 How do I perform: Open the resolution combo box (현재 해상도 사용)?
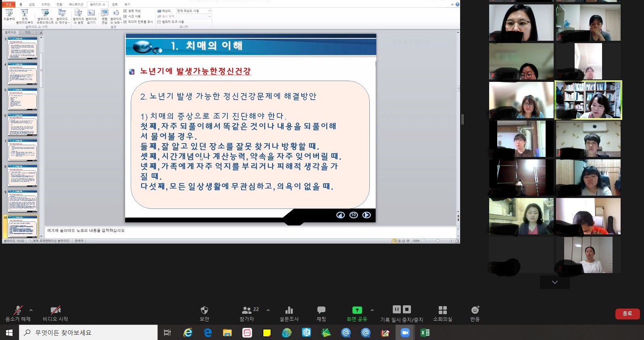pos(194,11)
